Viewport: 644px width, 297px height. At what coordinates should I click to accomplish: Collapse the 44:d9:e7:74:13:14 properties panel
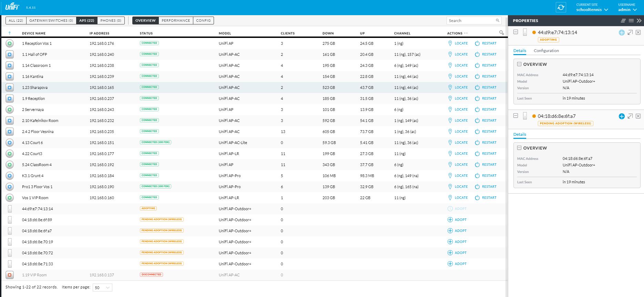(515, 32)
